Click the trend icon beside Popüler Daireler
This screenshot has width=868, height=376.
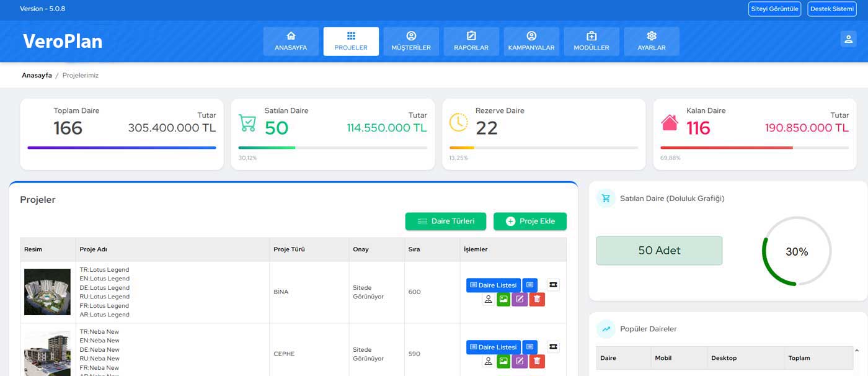pyautogui.click(x=606, y=329)
